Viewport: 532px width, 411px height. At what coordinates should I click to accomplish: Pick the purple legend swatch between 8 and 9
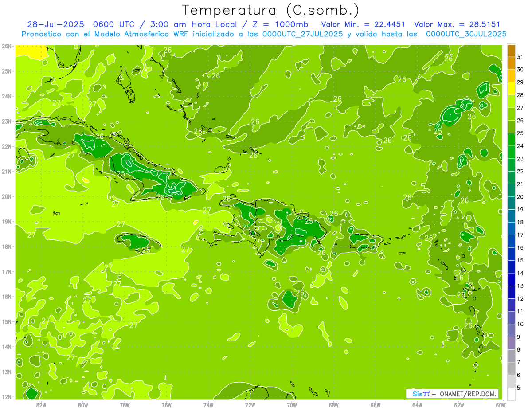coord(511,343)
